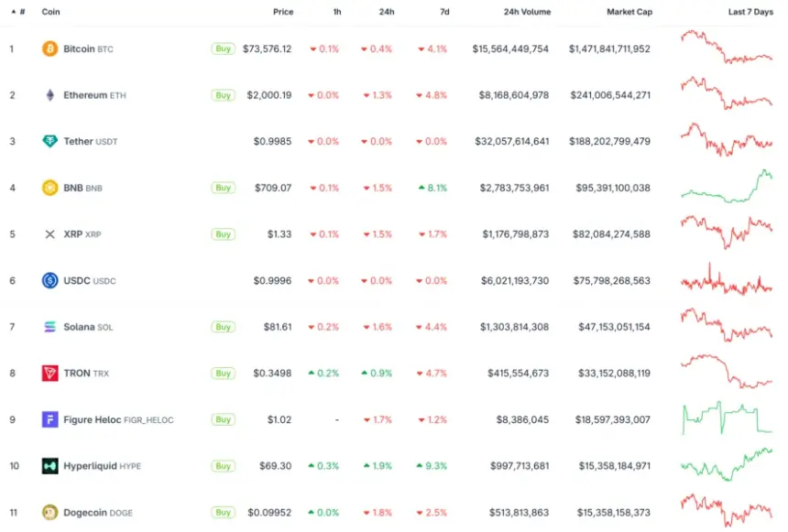788x532 pixels.
Task: Open the Ethereum ETH coin page link
Action: [94, 95]
